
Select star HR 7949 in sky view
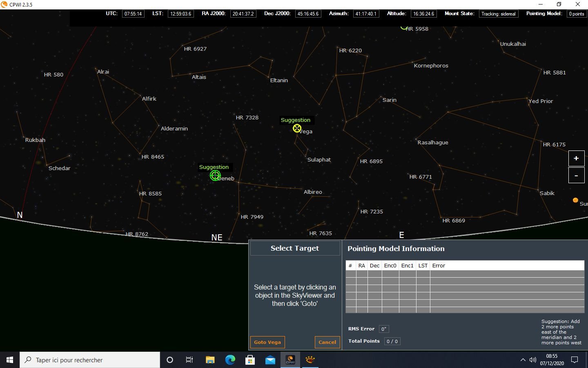[252, 217]
